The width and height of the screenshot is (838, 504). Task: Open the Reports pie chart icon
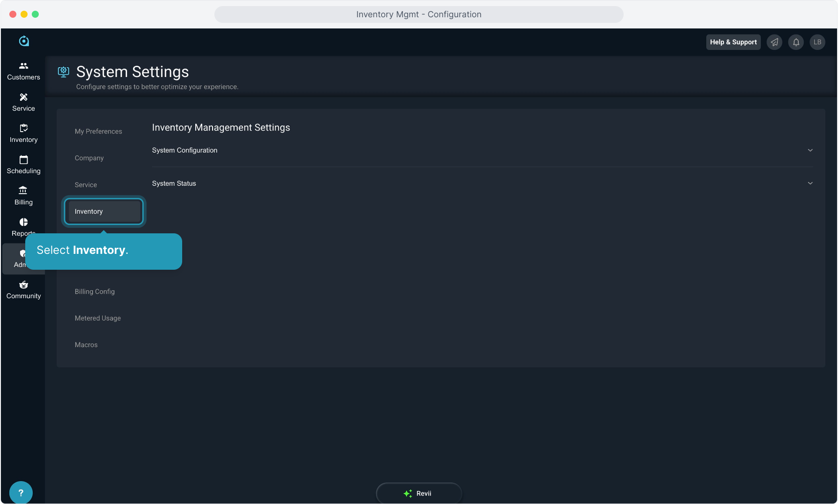23,222
